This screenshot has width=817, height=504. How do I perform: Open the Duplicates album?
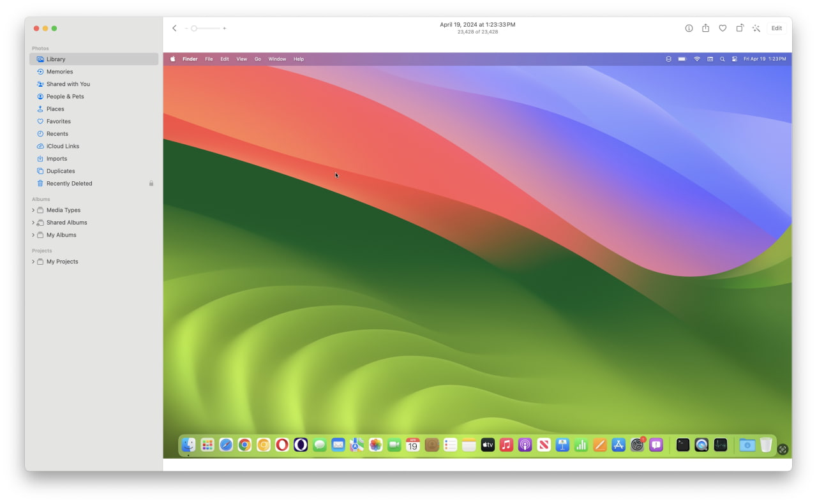(x=61, y=171)
